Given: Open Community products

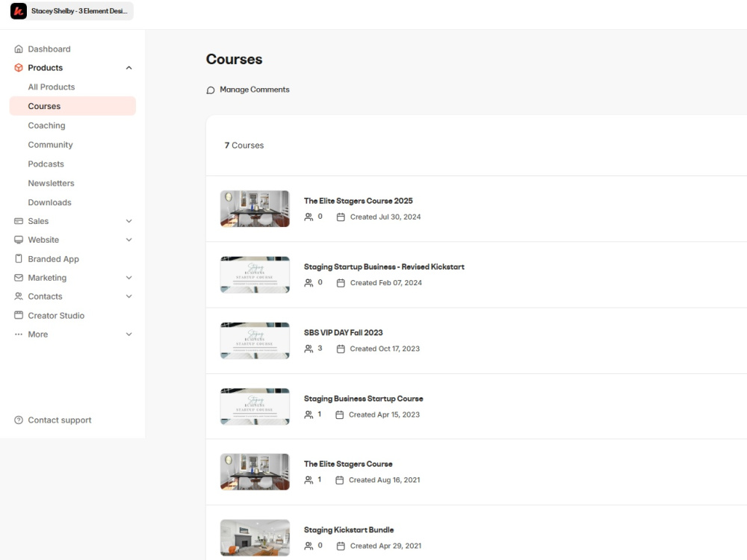Looking at the screenshot, I should (51, 145).
